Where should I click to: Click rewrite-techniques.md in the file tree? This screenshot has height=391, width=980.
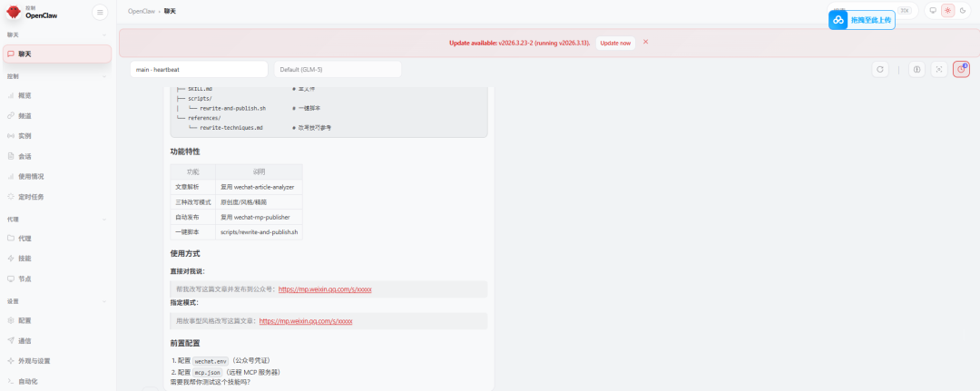[232, 127]
